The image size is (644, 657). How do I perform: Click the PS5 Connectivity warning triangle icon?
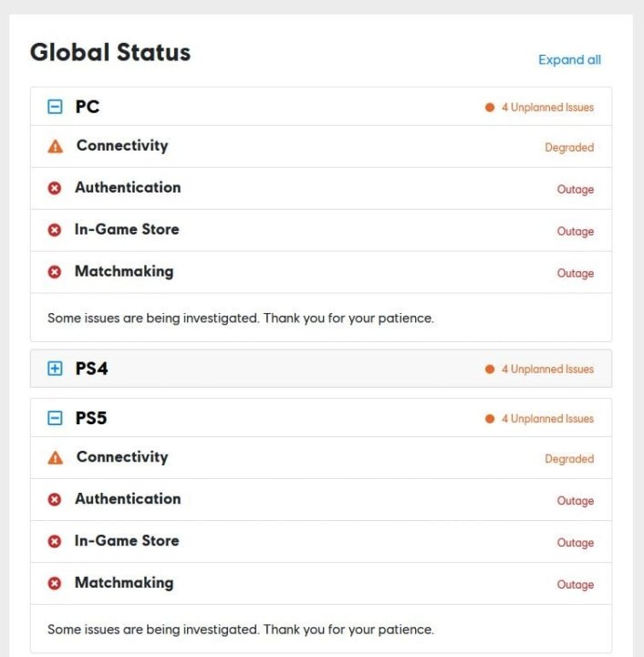tap(55, 458)
